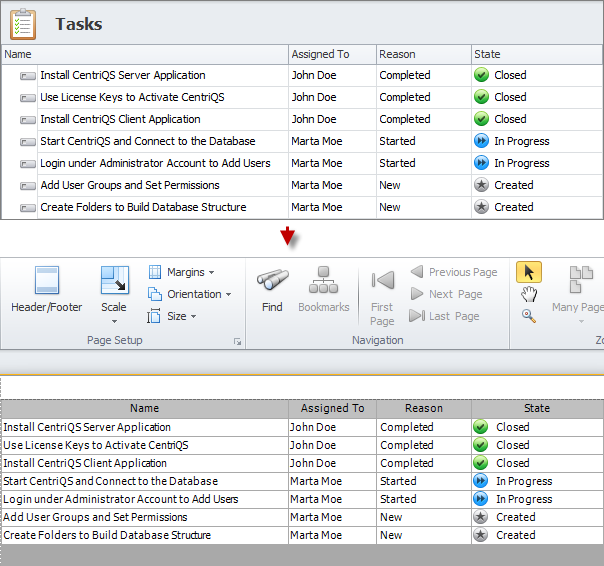Screen dimensions: 604x566
Task: Click green Closed icon for Install Server task
Action: pos(481,75)
